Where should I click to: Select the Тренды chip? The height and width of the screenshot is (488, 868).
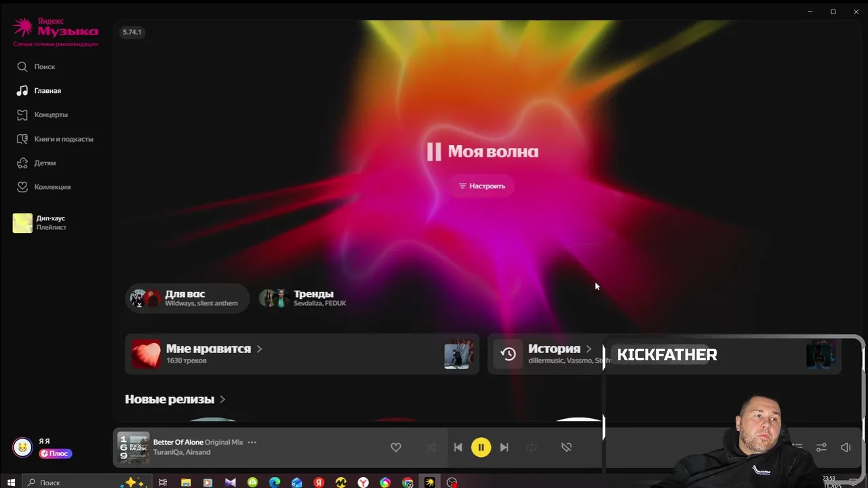303,298
